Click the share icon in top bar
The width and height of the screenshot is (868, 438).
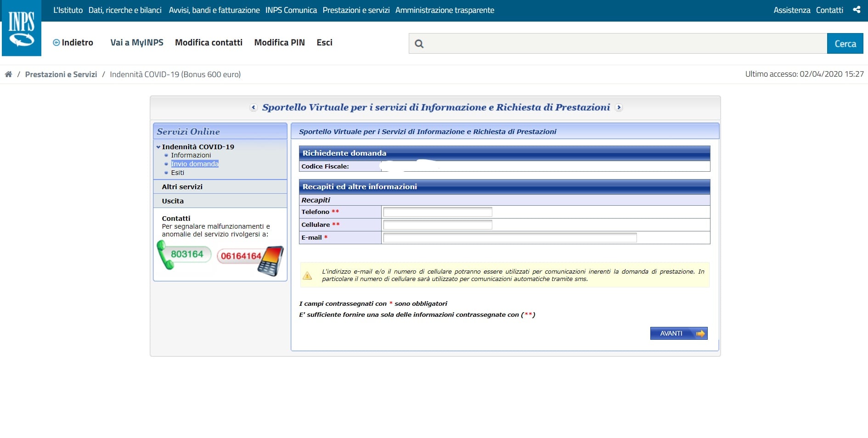[x=857, y=10]
